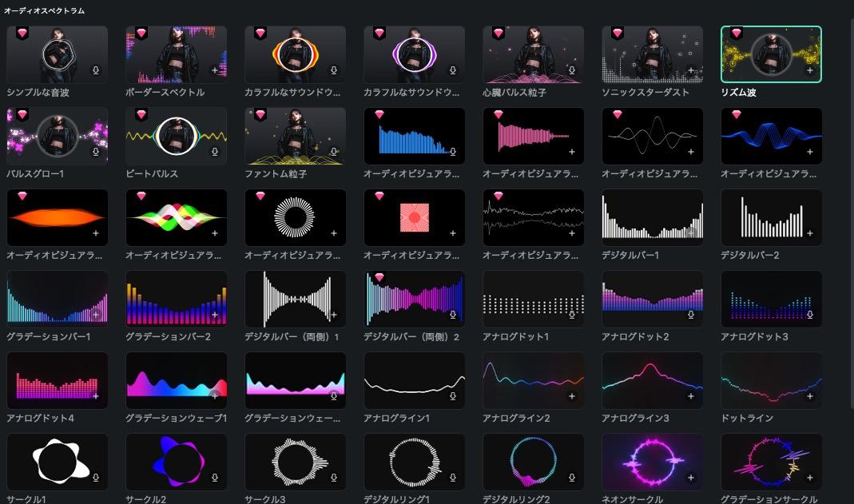The height and width of the screenshot is (504, 854).
Task: Click the plus icon on ネオンサークル
Action: tap(691, 478)
